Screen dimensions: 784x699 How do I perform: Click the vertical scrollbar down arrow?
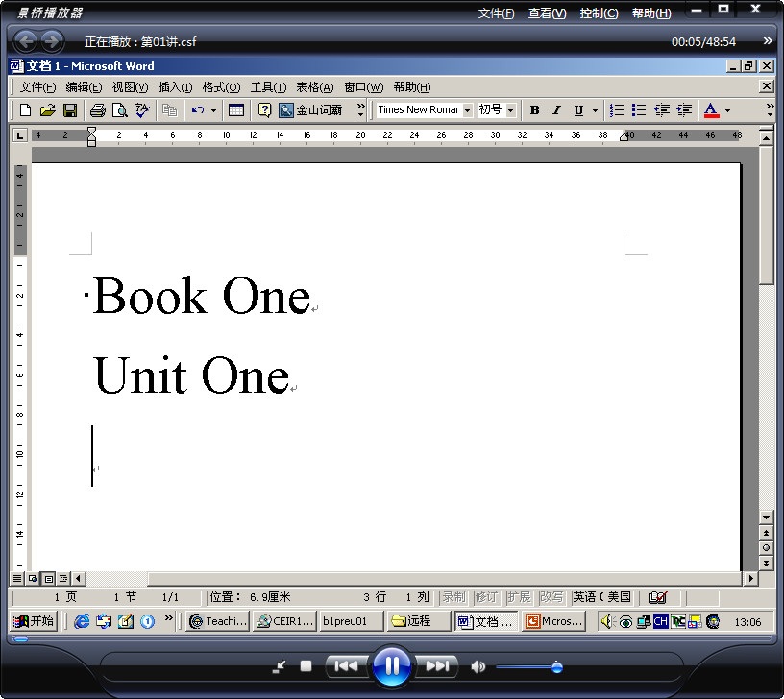(766, 518)
